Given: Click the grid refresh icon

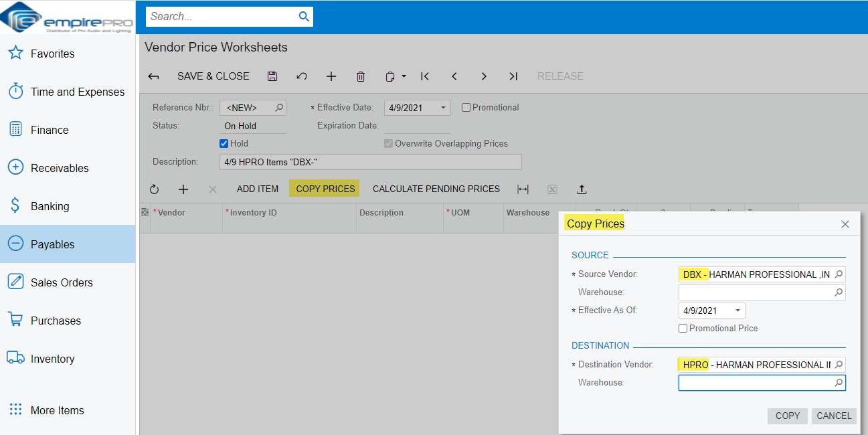Looking at the screenshot, I should coord(154,189).
